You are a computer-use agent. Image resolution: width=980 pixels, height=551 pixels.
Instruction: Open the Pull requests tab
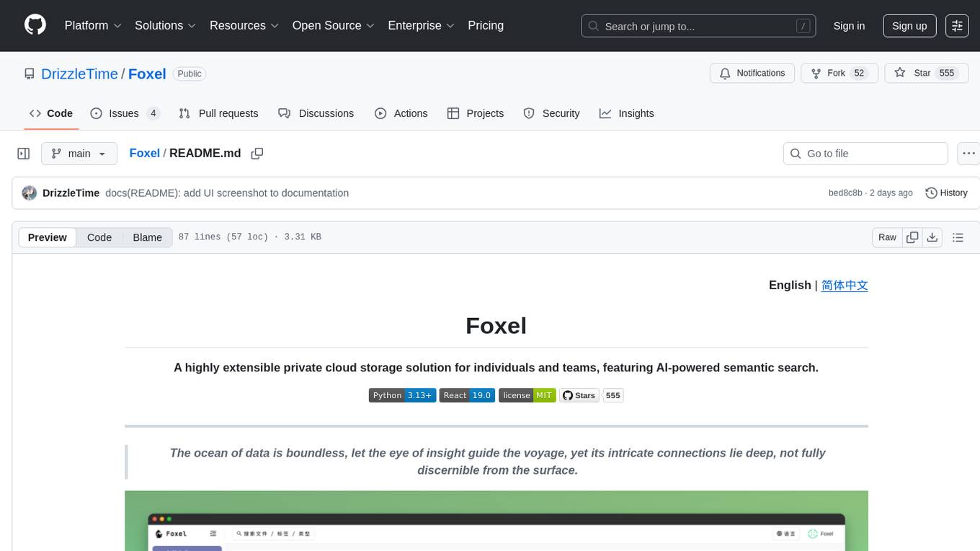coord(218,113)
